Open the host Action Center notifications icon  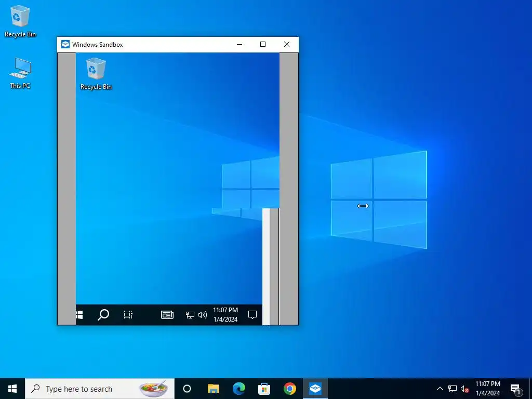[x=515, y=389]
